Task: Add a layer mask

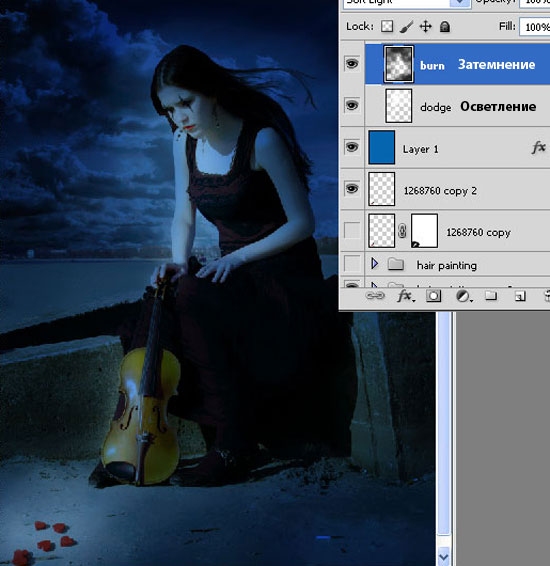Action: tap(433, 296)
